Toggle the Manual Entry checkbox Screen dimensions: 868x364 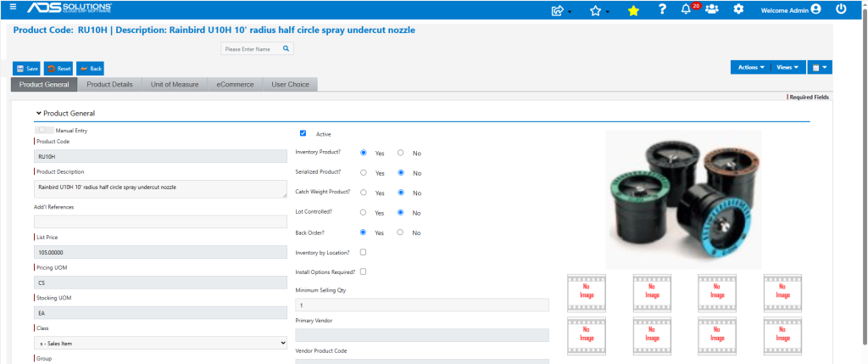tap(42, 130)
